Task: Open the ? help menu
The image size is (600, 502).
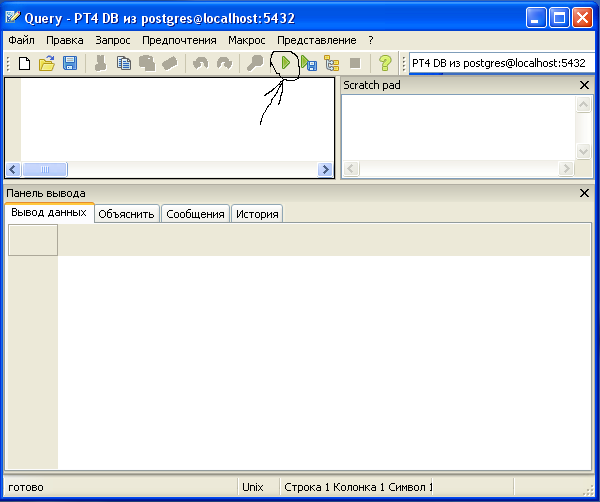Action: pyautogui.click(x=370, y=40)
